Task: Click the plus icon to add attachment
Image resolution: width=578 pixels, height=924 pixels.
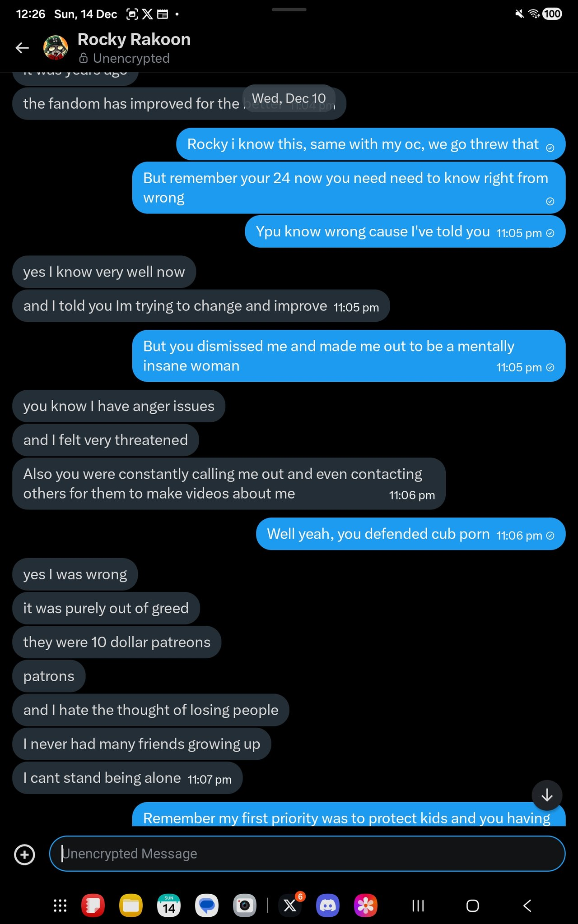Action: coord(25,854)
